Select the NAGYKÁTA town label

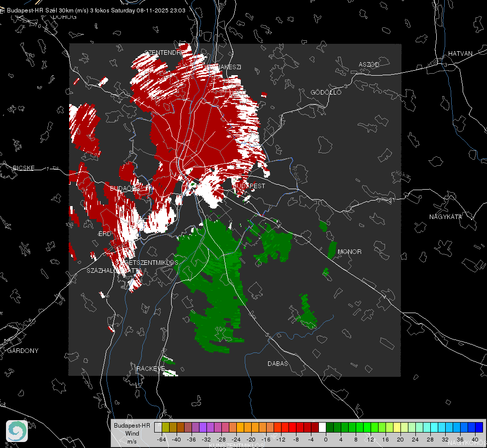[x=446, y=217]
